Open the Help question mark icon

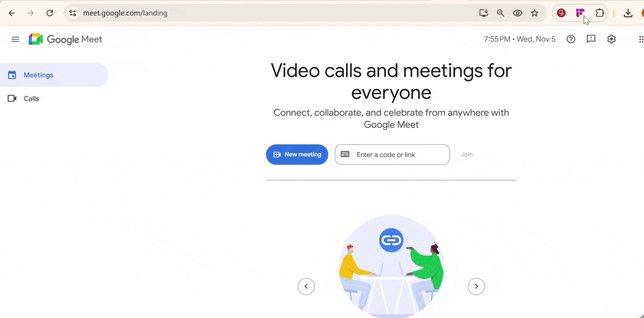tap(571, 39)
